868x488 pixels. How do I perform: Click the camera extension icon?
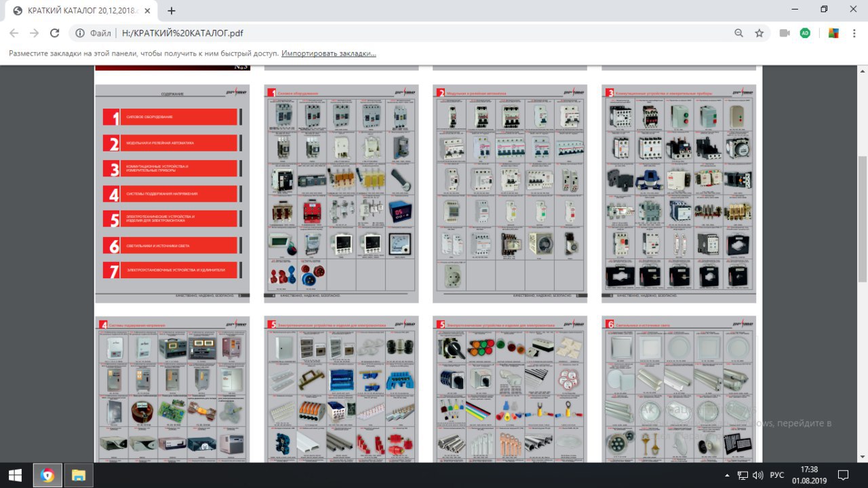(x=785, y=33)
